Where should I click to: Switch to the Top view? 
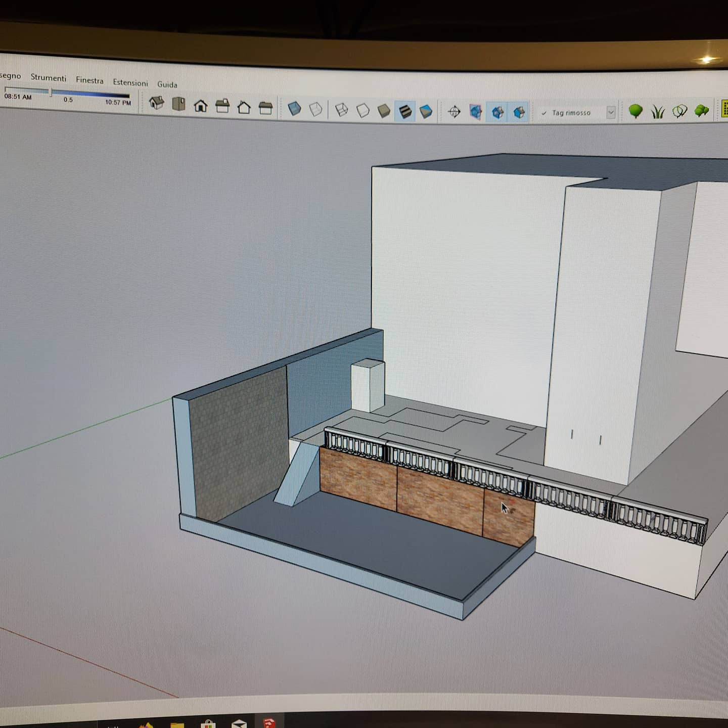[178, 104]
